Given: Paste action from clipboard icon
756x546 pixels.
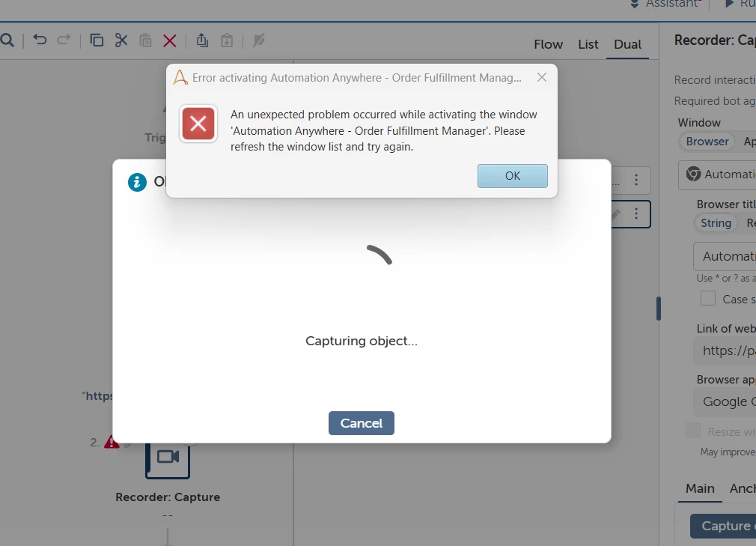Looking at the screenshot, I should 145,40.
